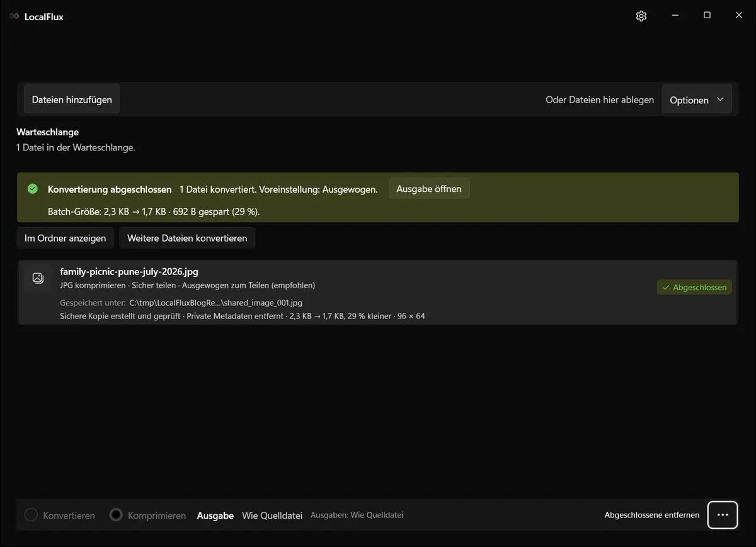Click the 'Oder Dateien hier ablegen' drop hint

(x=600, y=99)
